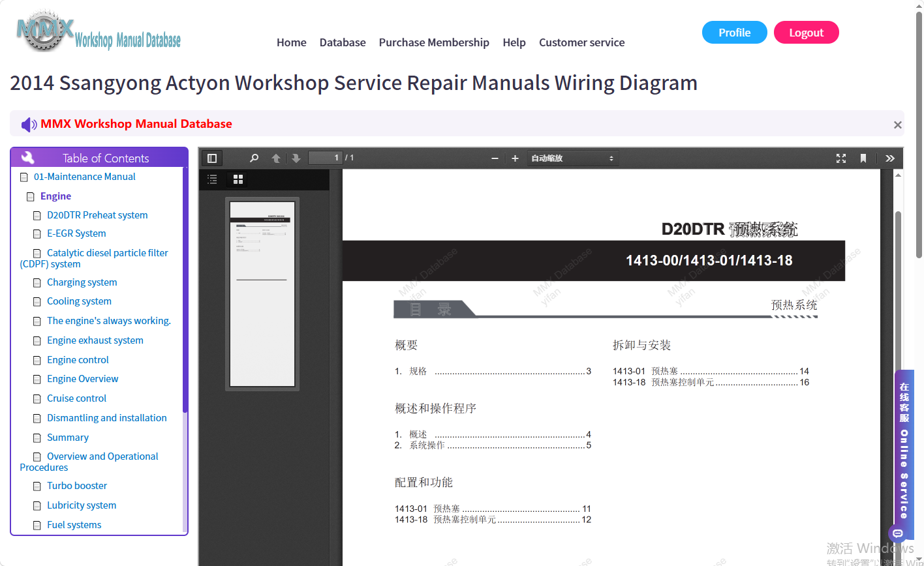924x566 pixels.
Task: Go to previous page with up arrow
Action: [276, 158]
